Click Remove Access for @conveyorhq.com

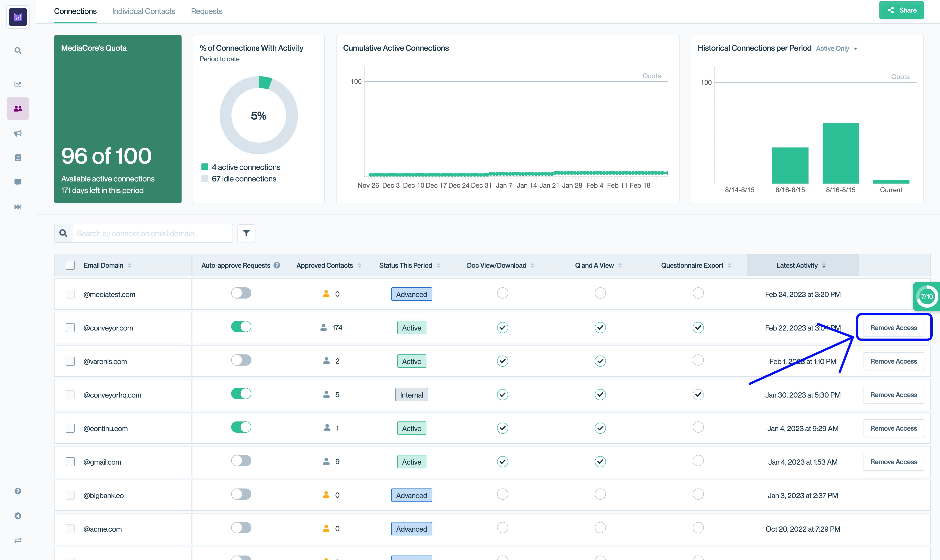893,395
